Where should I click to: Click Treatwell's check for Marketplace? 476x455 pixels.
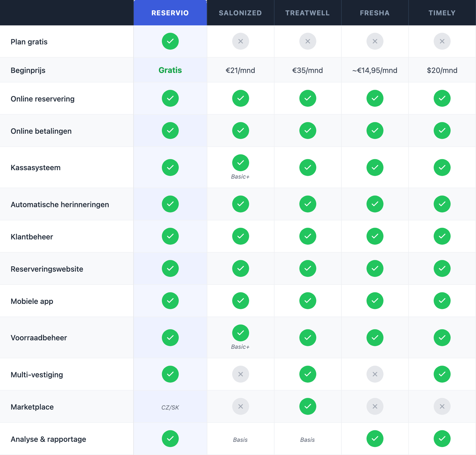click(x=308, y=406)
